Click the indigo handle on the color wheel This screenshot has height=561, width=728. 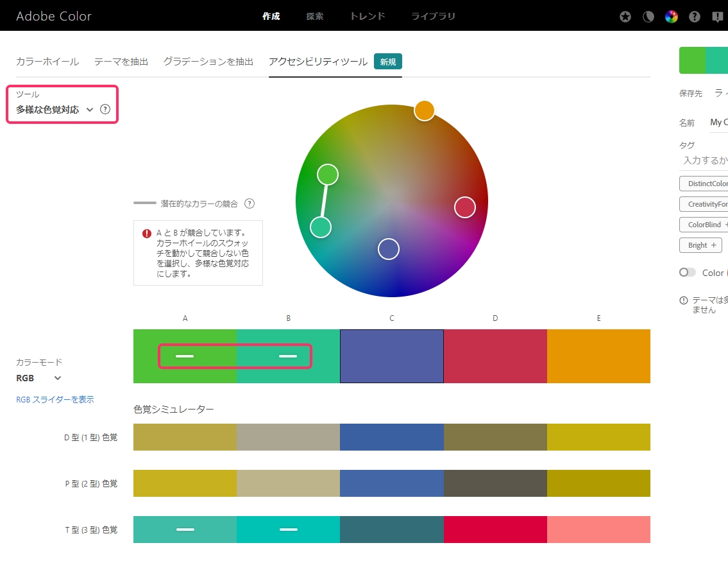click(389, 249)
